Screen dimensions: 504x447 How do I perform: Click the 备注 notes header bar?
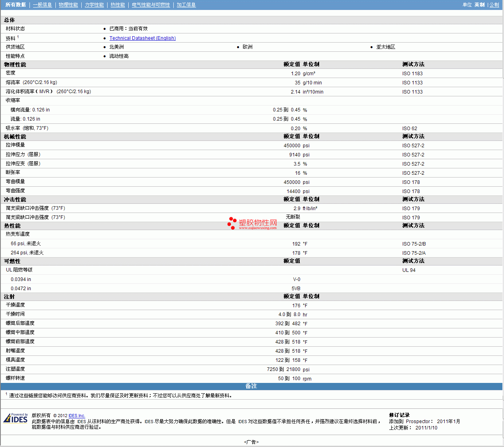point(251,386)
